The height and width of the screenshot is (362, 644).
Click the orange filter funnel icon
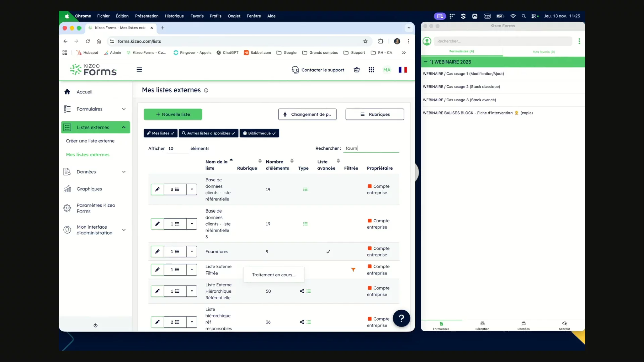point(353,270)
